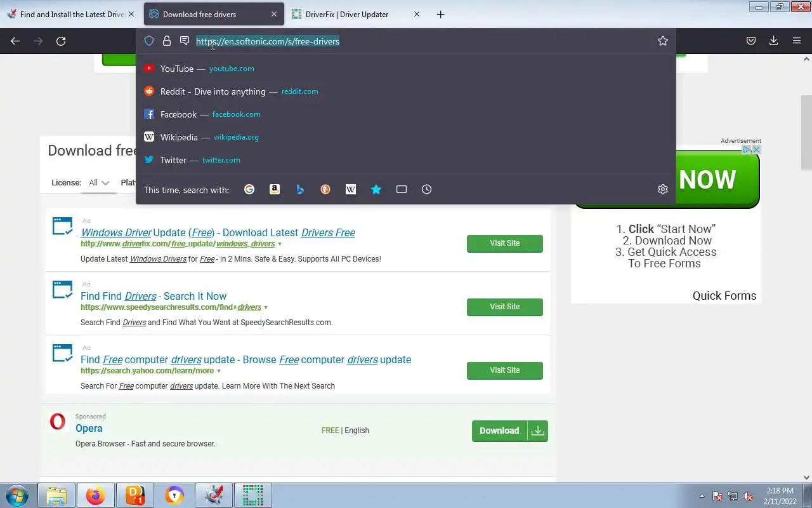The image size is (812, 508).
Task: Show hidden system tray icons
Action: pos(702,496)
